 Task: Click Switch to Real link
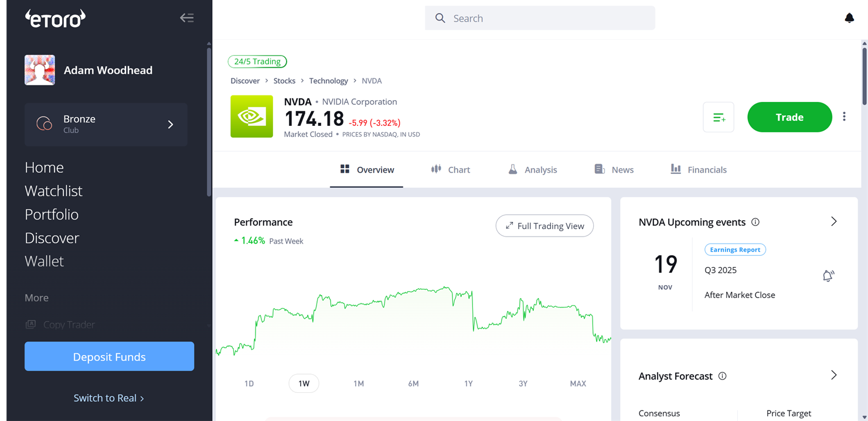(x=109, y=398)
